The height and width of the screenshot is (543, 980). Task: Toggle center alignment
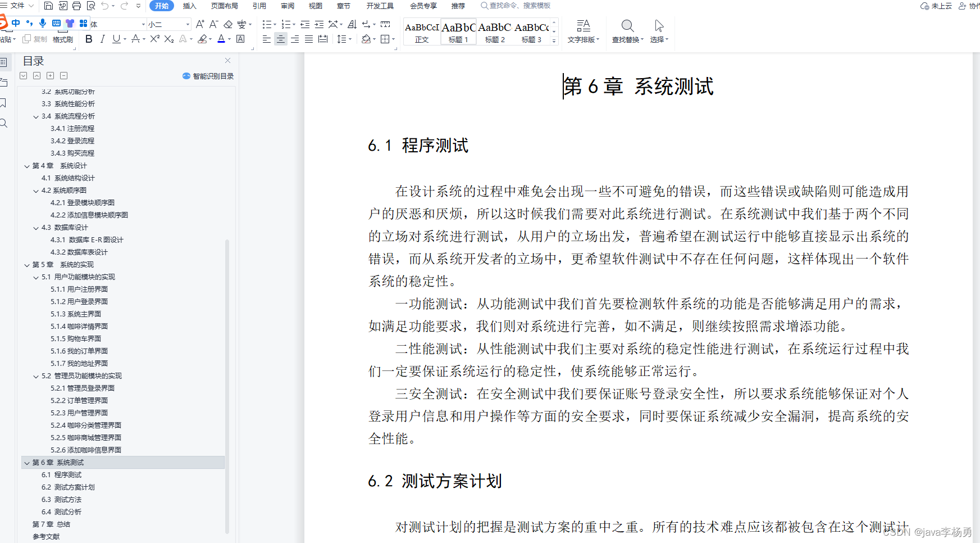(x=281, y=39)
